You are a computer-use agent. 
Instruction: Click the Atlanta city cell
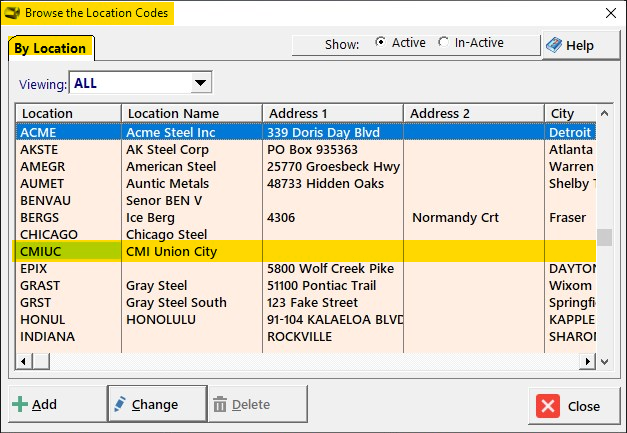click(x=571, y=150)
